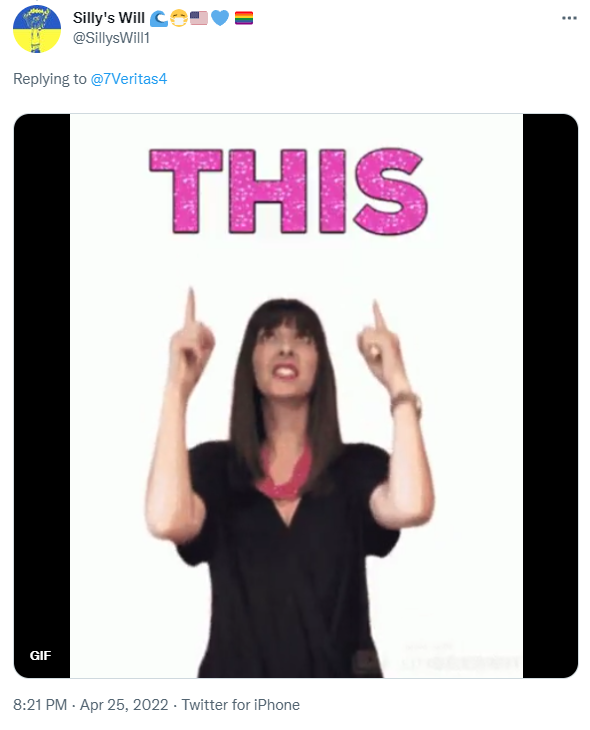Click the SillysWill1 profile avatar

click(37, 29)
